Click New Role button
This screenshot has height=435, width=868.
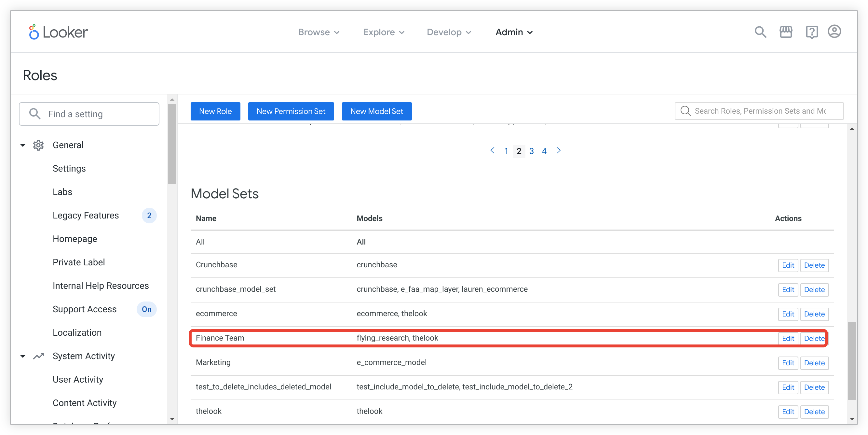(216, 111)
